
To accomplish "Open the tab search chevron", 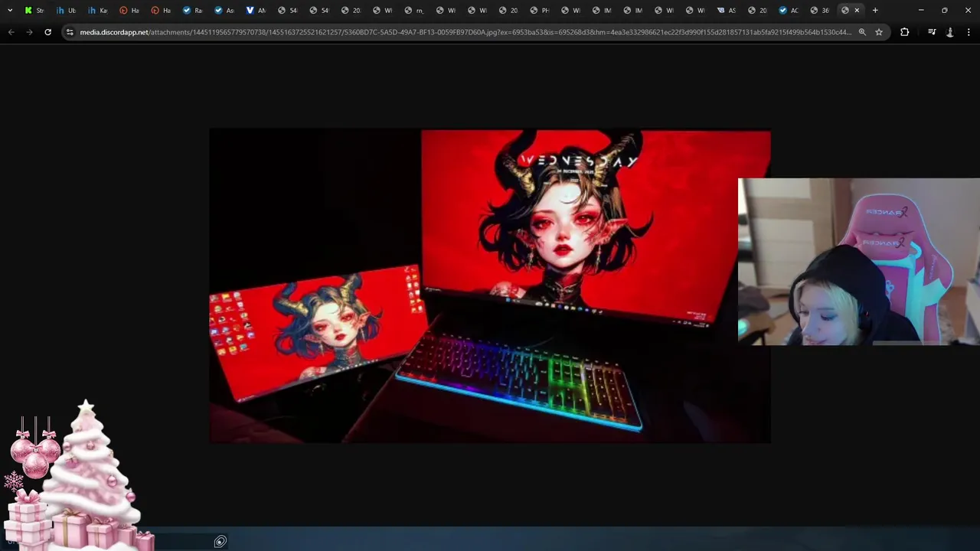I will tap(10, 10).
